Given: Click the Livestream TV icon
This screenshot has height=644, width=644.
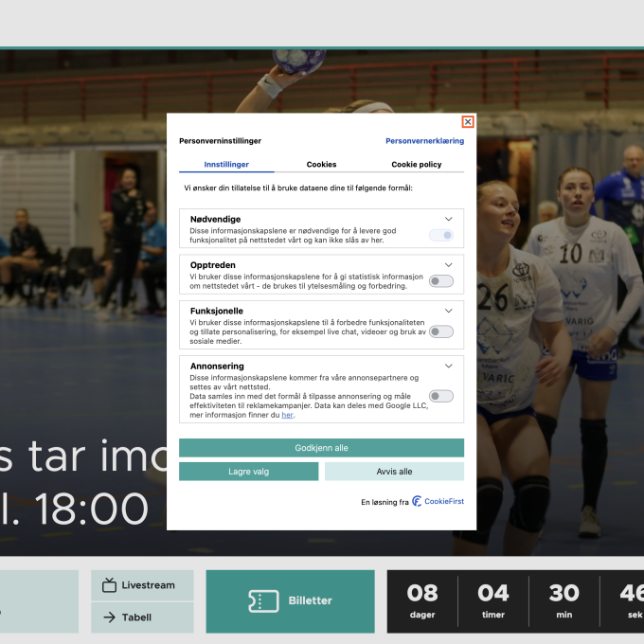Looking at the screenshot, I should 109,585.
